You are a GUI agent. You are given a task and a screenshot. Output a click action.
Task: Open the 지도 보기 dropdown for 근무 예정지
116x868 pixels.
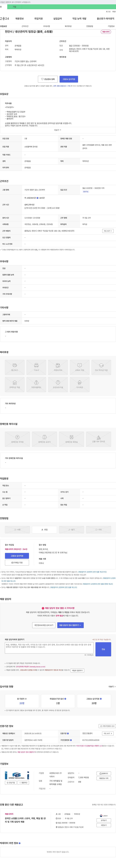[x=108, y=231]
